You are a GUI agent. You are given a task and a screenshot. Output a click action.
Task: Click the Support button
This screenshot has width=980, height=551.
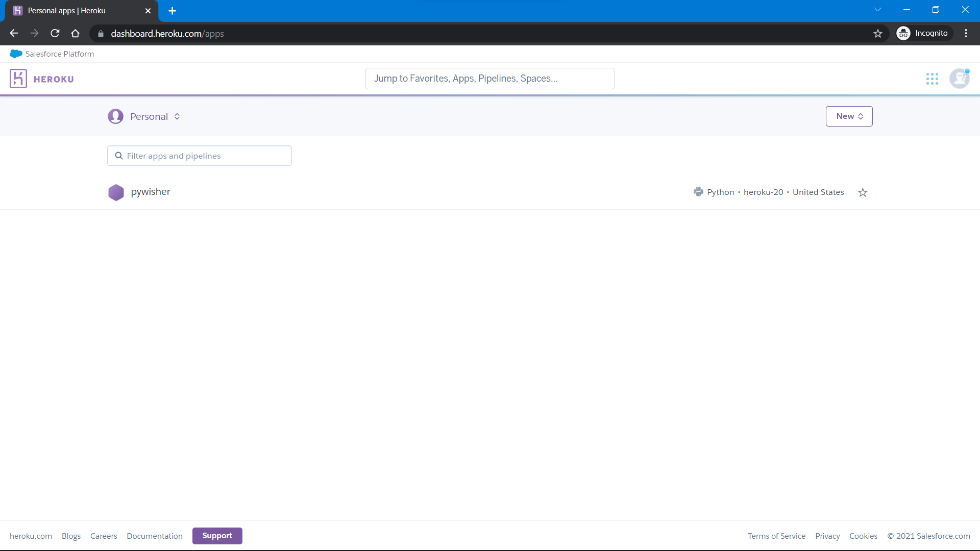pyautogui.click(x=217, y=536)
